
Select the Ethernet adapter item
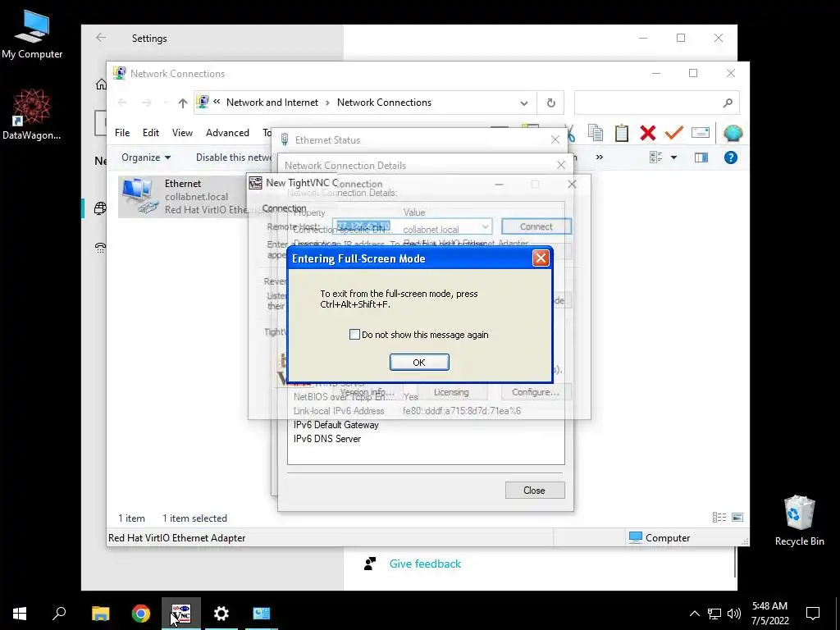[182, 197]
